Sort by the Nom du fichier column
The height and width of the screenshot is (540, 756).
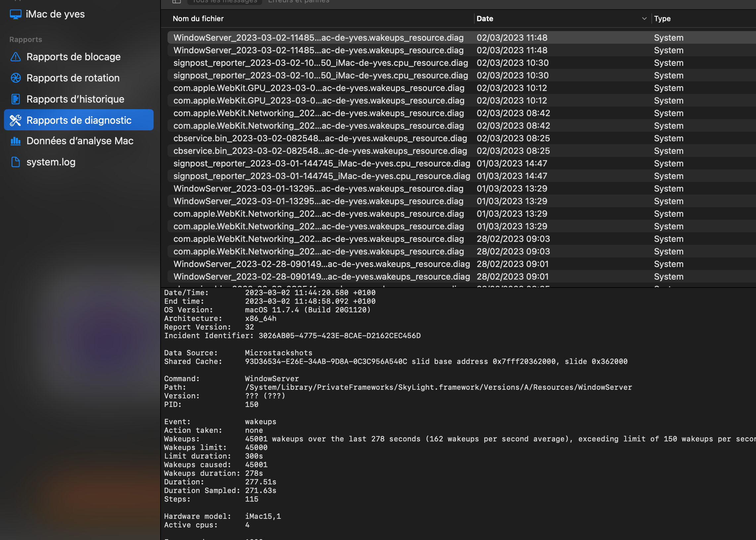point(198,19)
